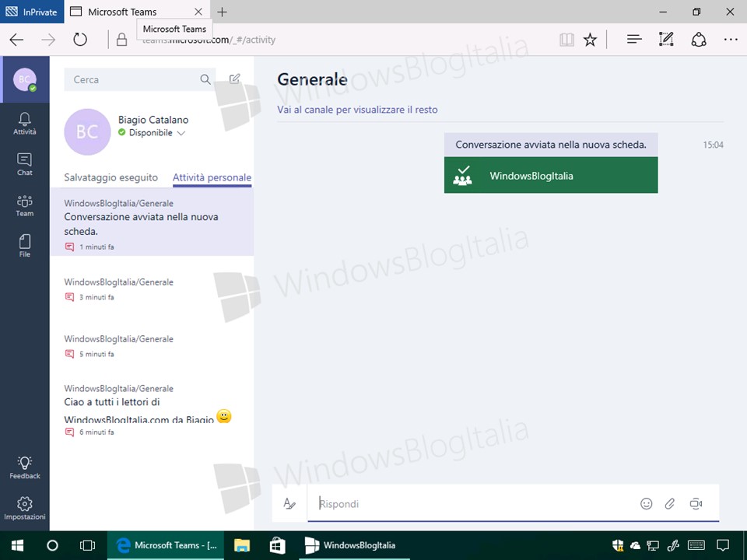Click the search magnifier icon
747x560 pixels.
(205, 79)
